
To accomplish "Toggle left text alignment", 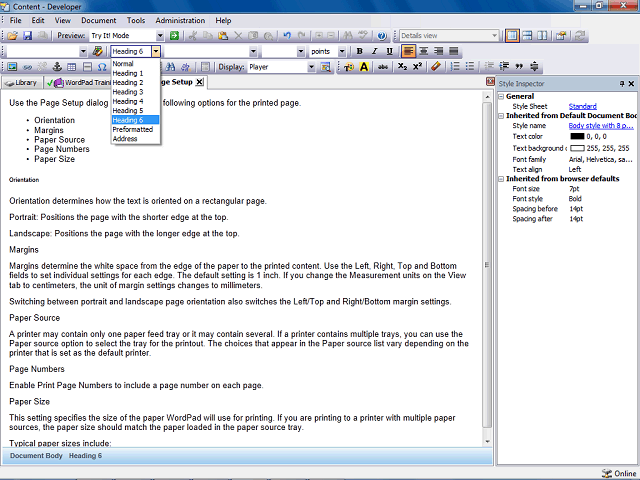I will [408, 51].
